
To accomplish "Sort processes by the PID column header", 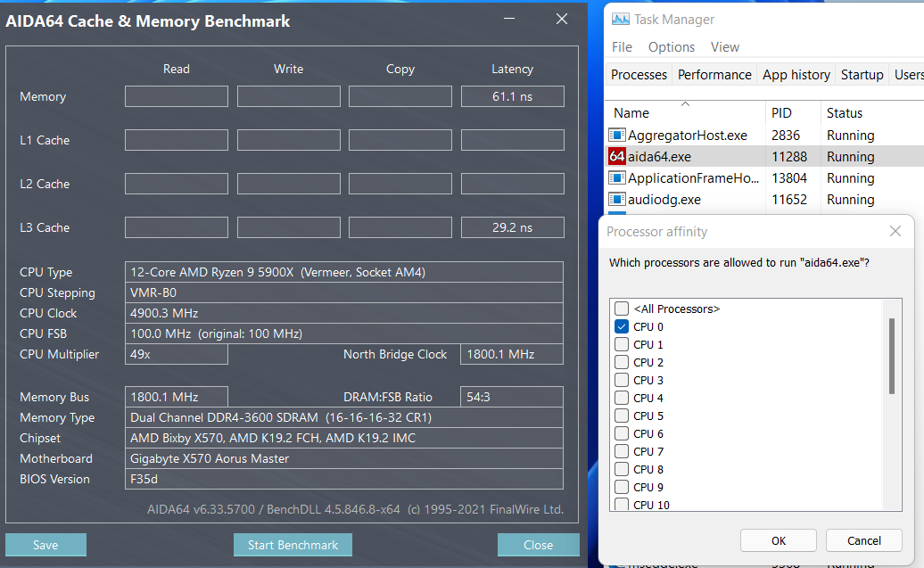I will coord(793,112).
